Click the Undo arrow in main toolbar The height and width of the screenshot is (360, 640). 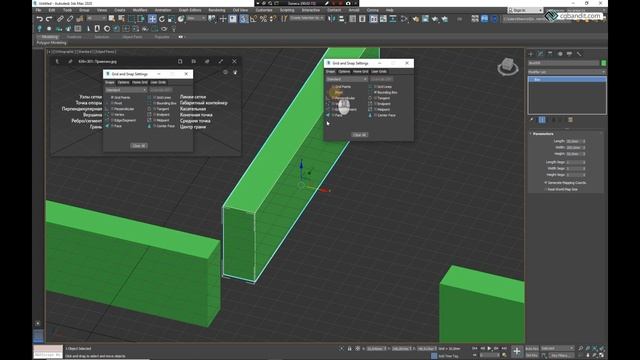click(39, 19)
